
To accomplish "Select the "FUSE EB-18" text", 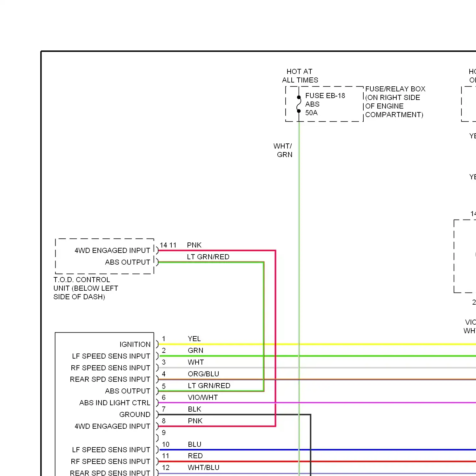I will [x=325, y=96].
